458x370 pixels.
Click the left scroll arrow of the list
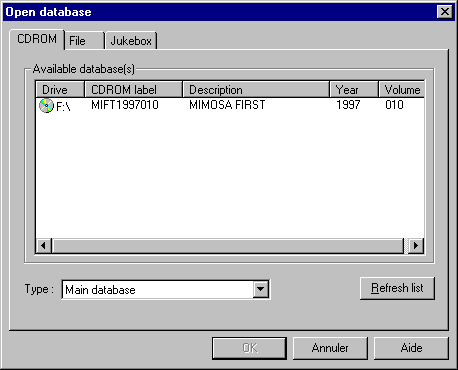click(x=43, y=246)
